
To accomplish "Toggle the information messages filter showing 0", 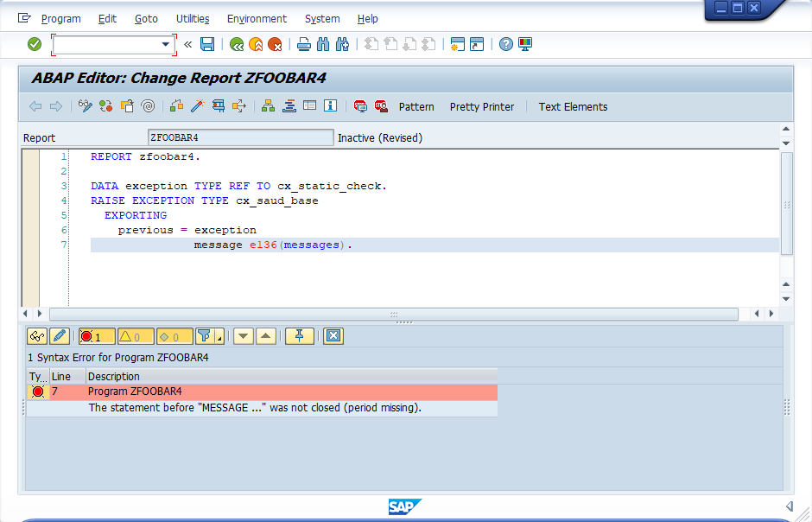I will [x=174, y=336].
